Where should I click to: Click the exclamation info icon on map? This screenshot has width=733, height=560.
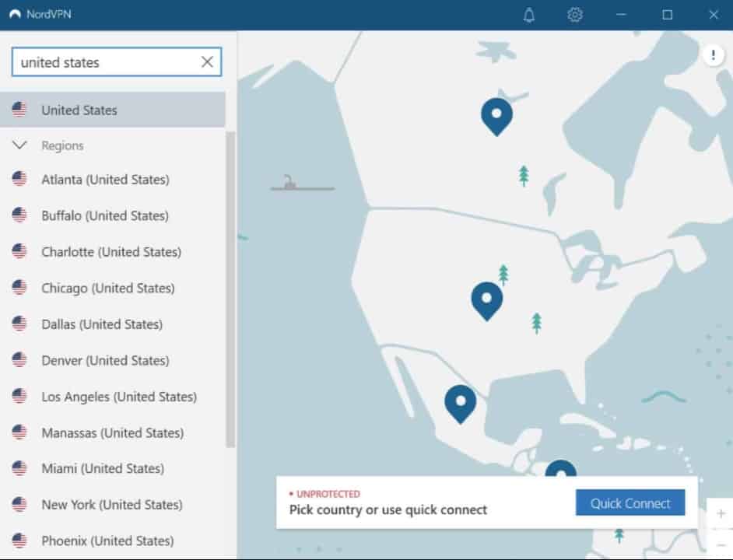tap(713, 55)
